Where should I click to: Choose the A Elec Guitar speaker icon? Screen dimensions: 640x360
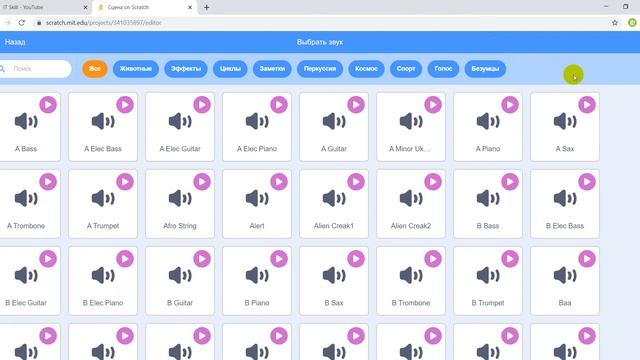click(x=180, y=122)
